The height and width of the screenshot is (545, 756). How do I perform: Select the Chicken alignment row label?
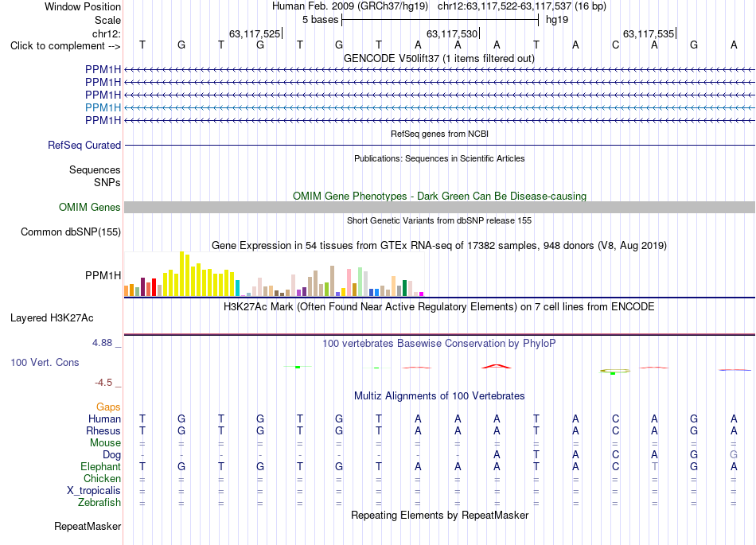click(102, 478)
